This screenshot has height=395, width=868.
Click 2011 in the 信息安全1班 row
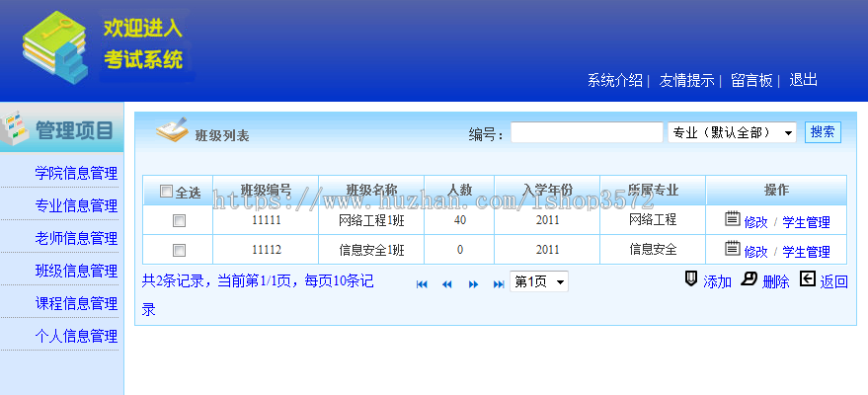pyautogui.click(x=547, y=250)
